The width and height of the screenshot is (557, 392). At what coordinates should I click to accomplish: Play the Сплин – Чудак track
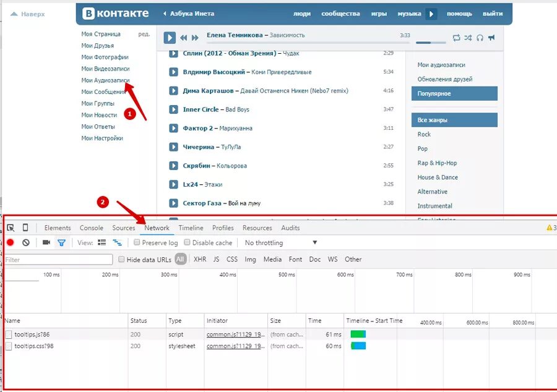pos(173,53)
